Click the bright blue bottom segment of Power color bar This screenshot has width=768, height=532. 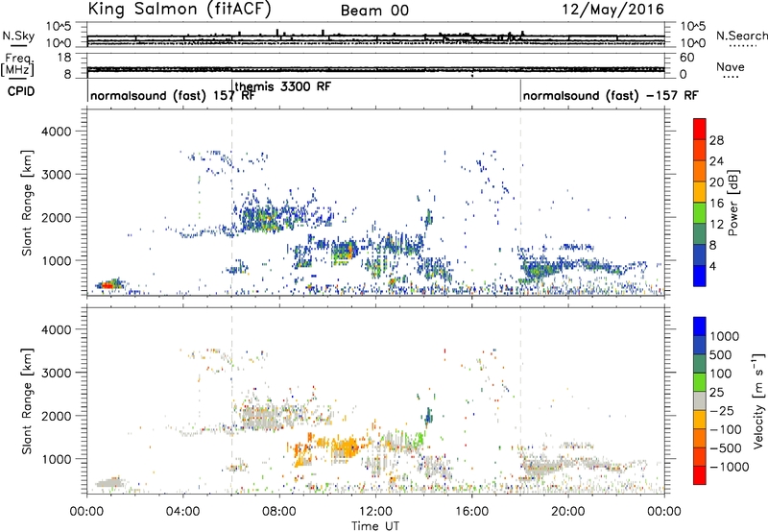(700, 276)
